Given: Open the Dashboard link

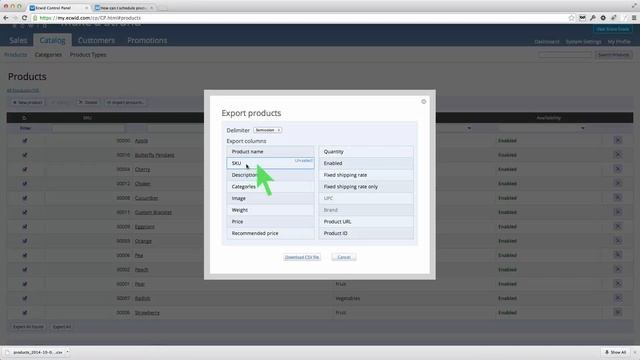Looking at the screenshot, I should 547,42.
